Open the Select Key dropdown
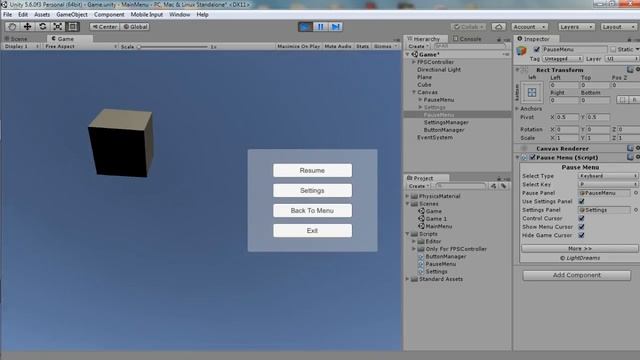Image resolution: width=640 pixels, height=360 pixels. click(x=608, y=184)
